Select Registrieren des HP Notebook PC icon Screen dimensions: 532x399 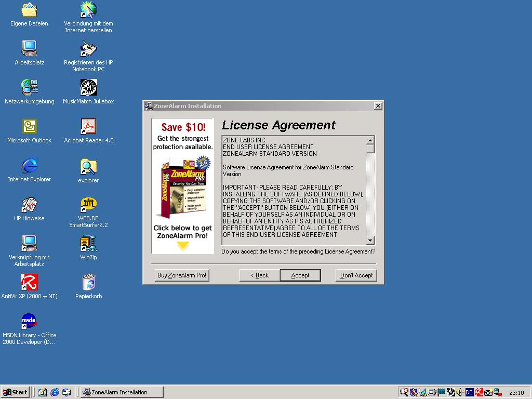[x=88, y=57]
